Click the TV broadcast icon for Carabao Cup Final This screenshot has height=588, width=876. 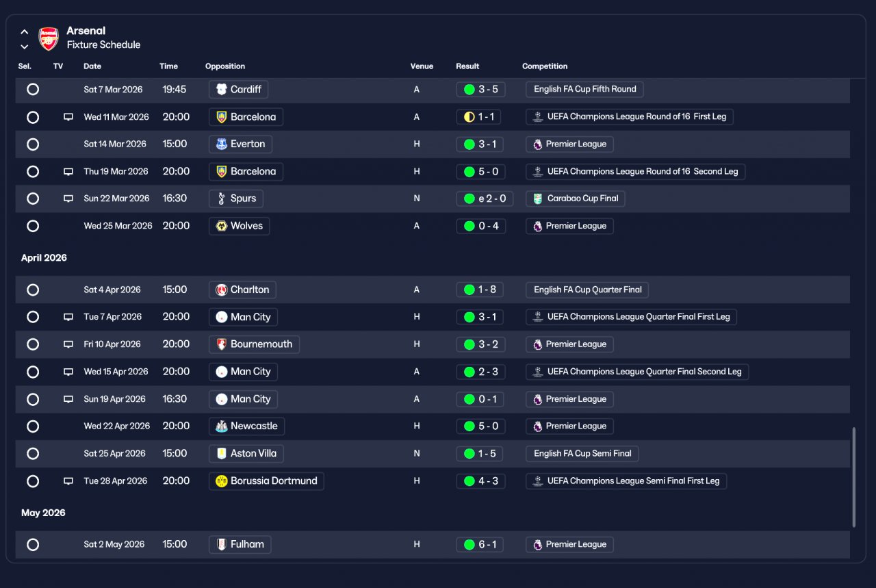68,199
